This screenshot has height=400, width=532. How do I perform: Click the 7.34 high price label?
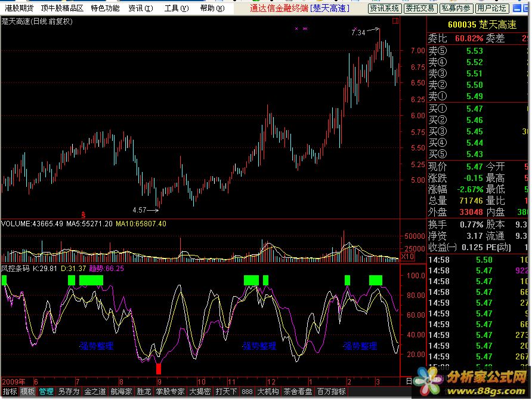358,33
